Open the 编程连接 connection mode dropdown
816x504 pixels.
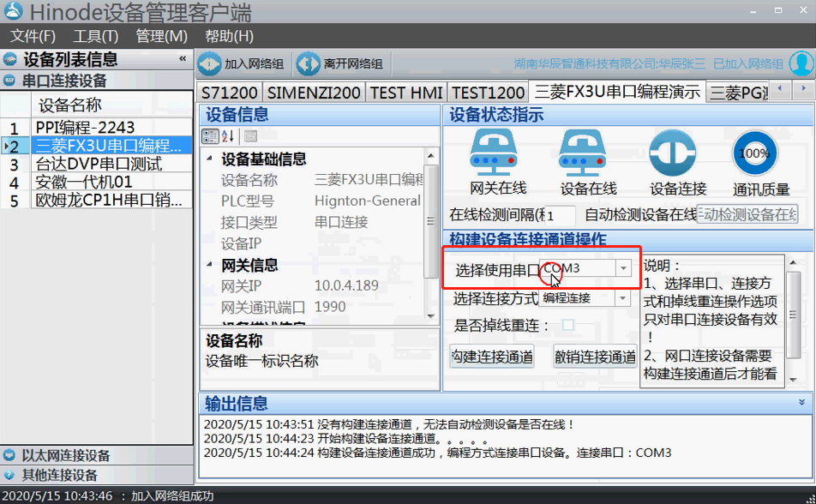[x=621, y=297]
